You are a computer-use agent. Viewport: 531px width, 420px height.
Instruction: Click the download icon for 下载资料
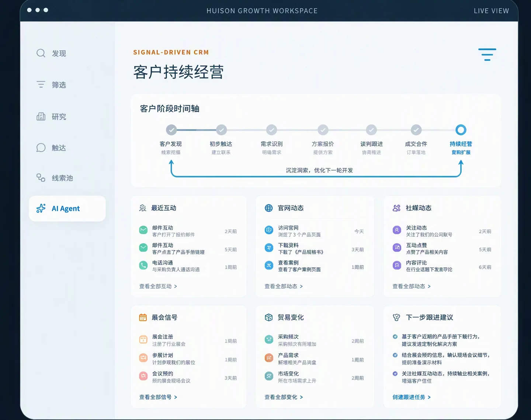(269, 248)
